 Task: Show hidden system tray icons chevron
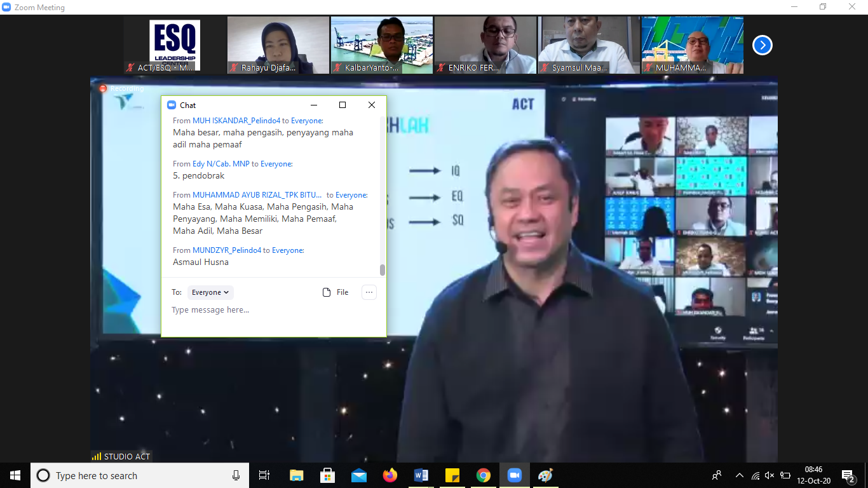739,475
